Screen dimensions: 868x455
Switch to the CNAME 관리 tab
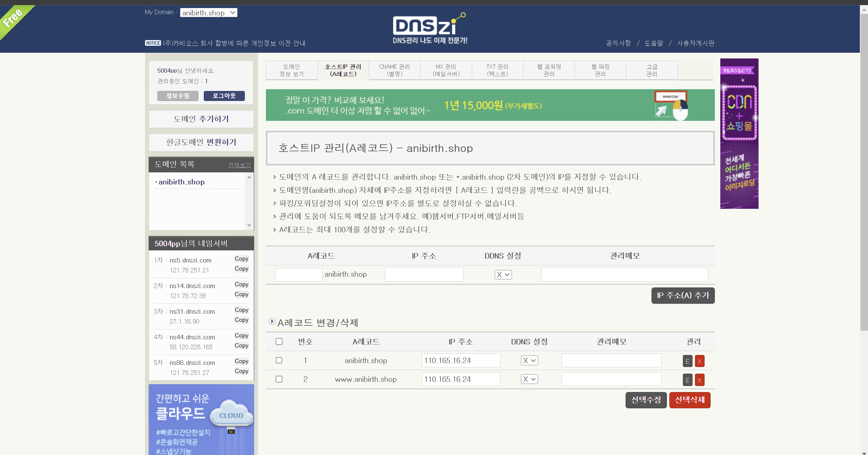pos(394,70)
